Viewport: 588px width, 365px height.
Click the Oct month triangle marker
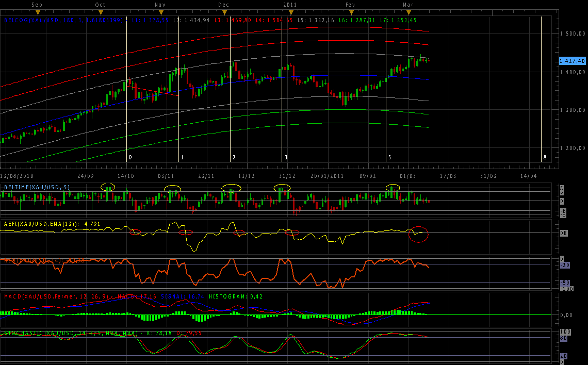click(100, 12)
